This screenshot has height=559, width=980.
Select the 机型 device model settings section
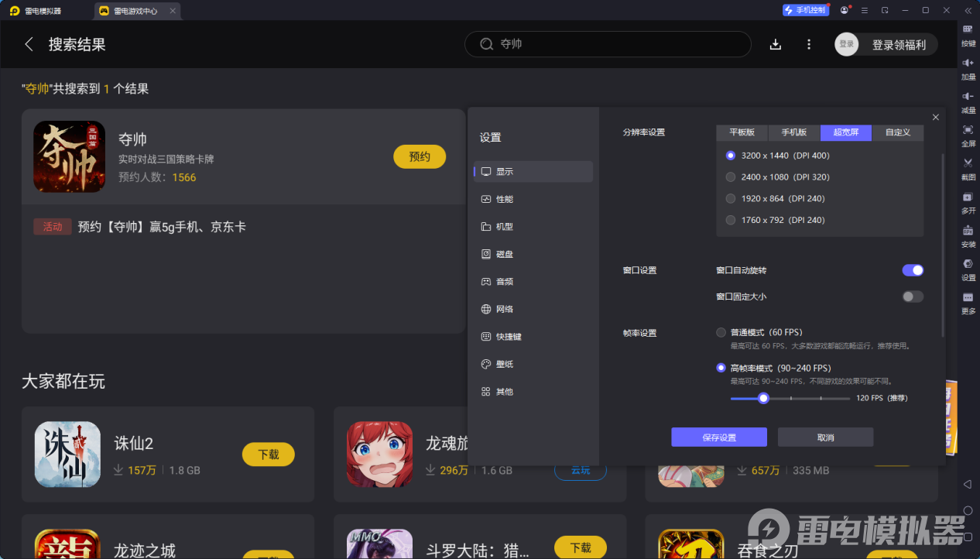(533, 227)
